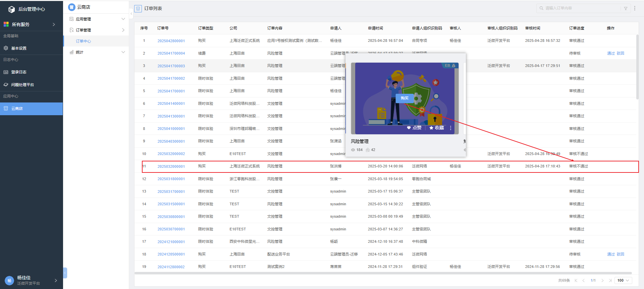
Task: Click the 风险管理 card title
Action: (x=360, y=141)
